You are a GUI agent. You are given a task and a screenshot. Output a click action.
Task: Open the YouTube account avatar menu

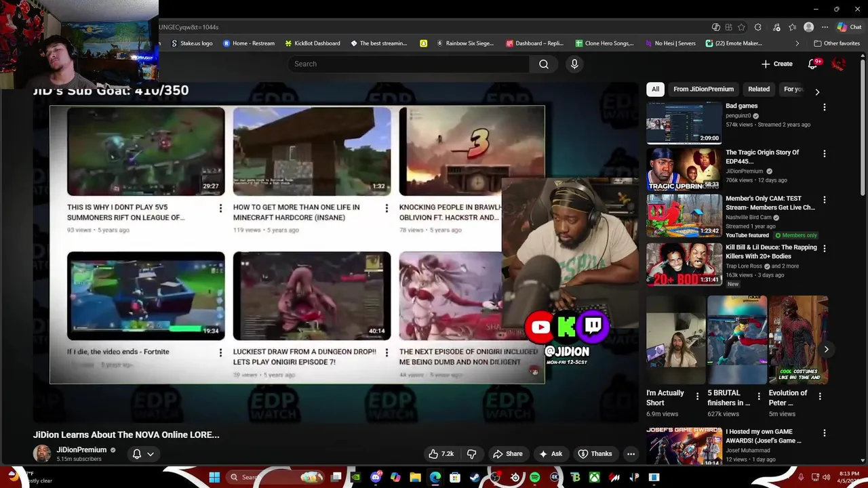[839, 64]
